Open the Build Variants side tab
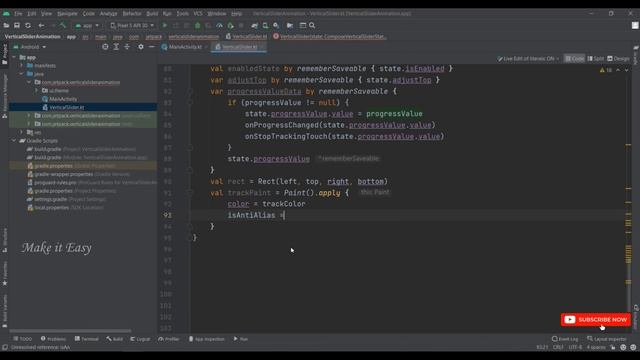 point(4,311)
